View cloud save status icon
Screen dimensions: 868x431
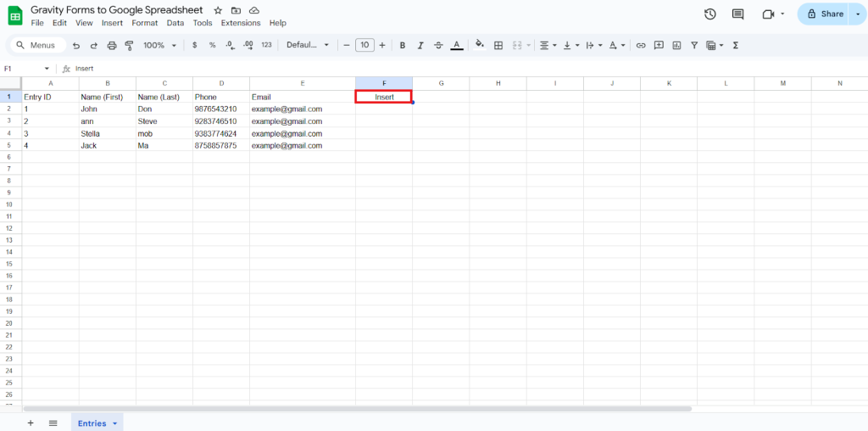pos(254,10)
